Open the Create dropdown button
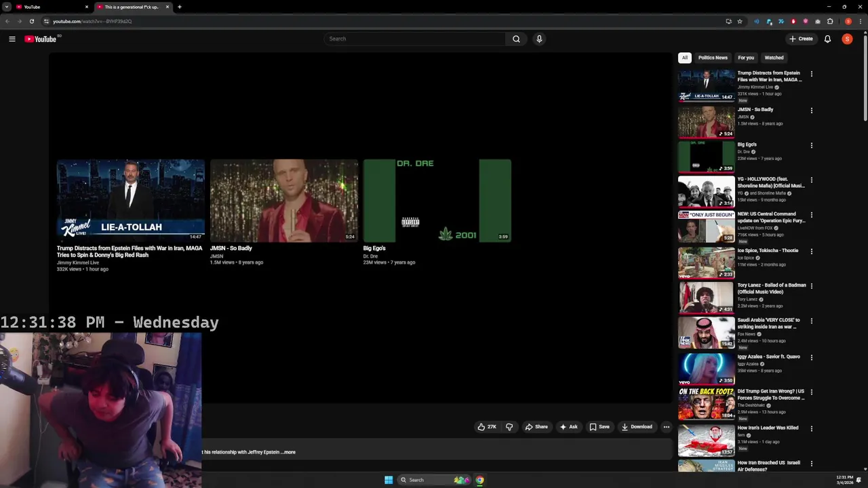Screen dimensions: 868x488 click(801, 39)
